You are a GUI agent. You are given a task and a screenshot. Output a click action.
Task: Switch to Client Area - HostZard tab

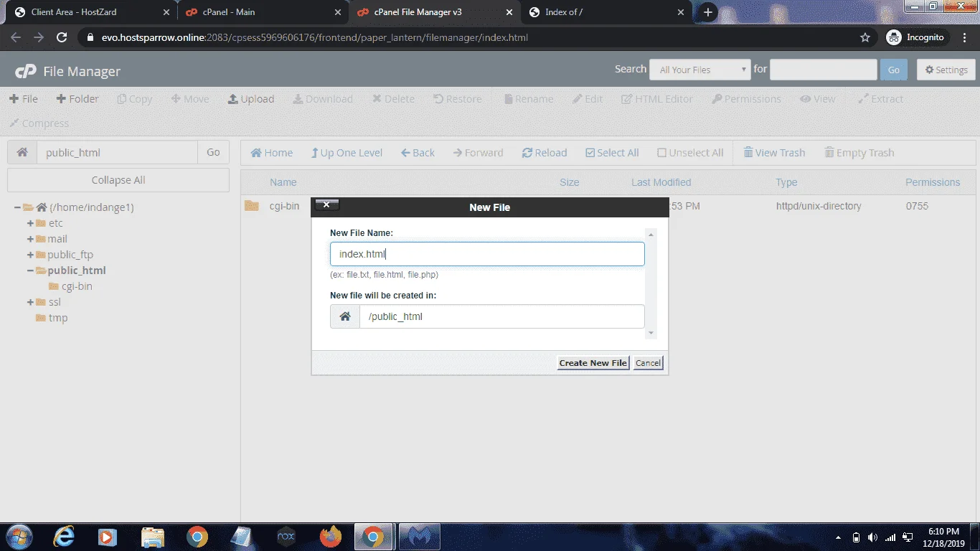(x=88, y=12)
